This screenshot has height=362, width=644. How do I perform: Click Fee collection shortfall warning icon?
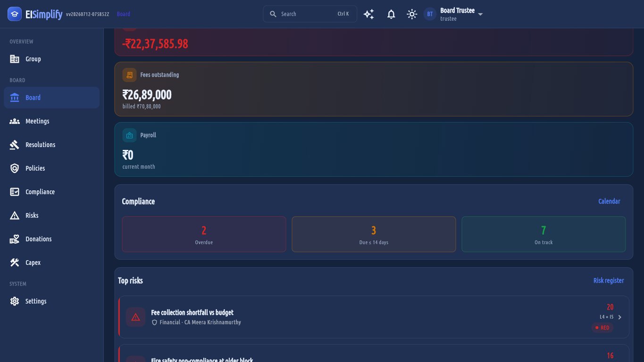[x=136, y=317]
